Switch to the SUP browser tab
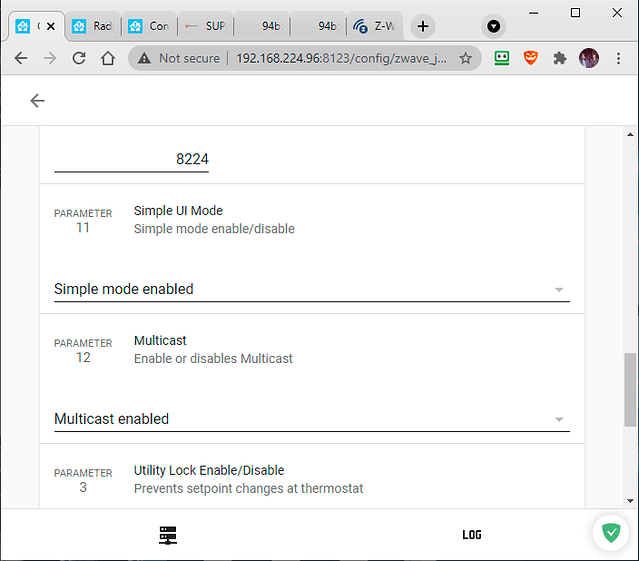Image resolution: width=639 pixels, height=561 pixels. (x=206, y=26)
